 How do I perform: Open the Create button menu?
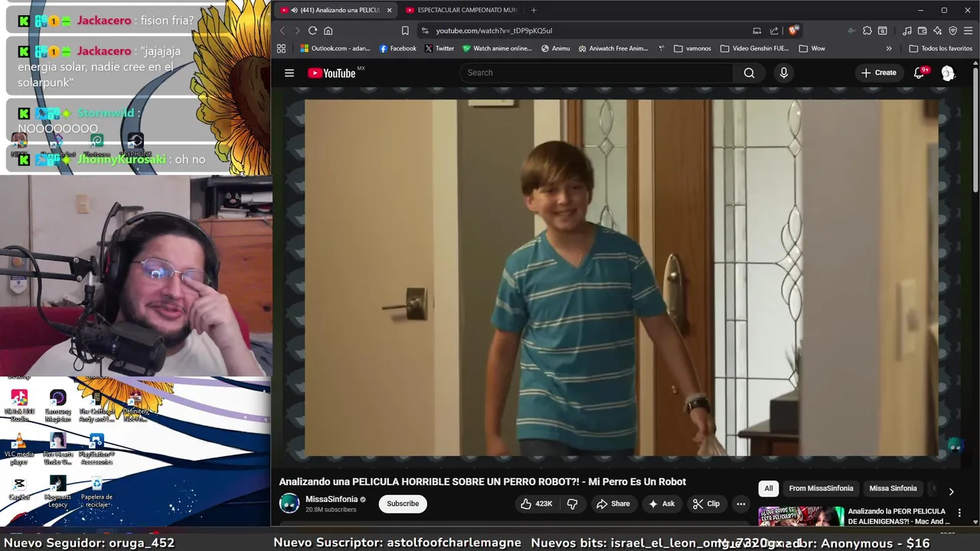coord(878,73)
